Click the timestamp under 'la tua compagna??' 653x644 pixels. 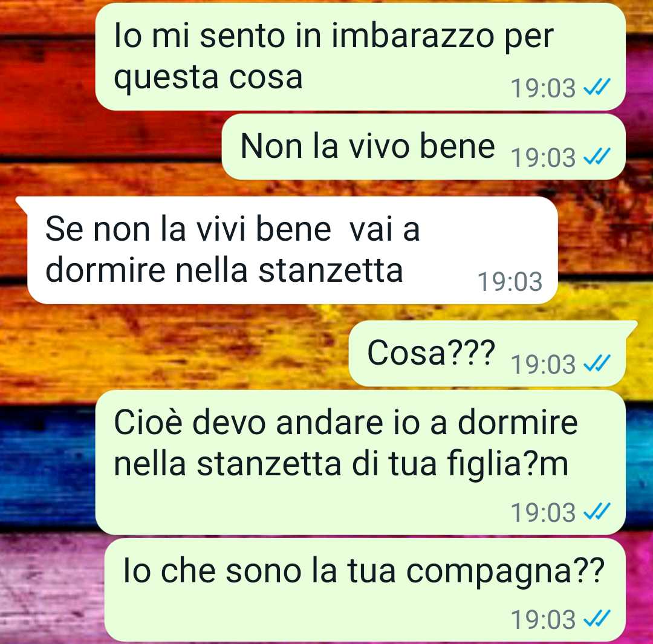click(543, 619)
